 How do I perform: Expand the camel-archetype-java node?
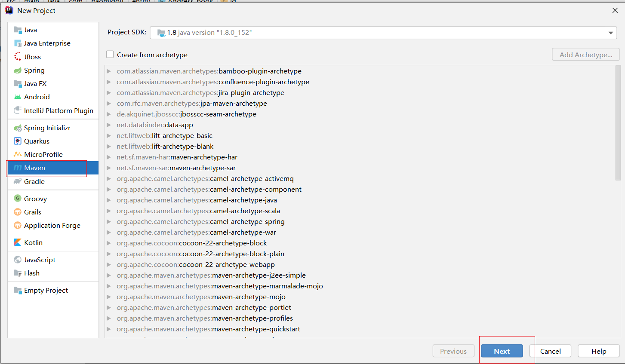coord(109,200)
